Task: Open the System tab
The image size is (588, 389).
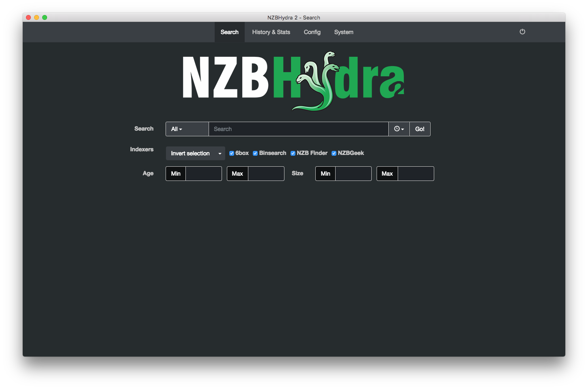Action: [x=344, y=32]
